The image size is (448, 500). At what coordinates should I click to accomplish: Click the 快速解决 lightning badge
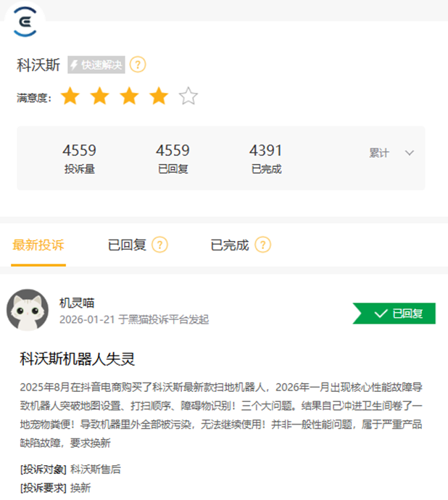96,65
